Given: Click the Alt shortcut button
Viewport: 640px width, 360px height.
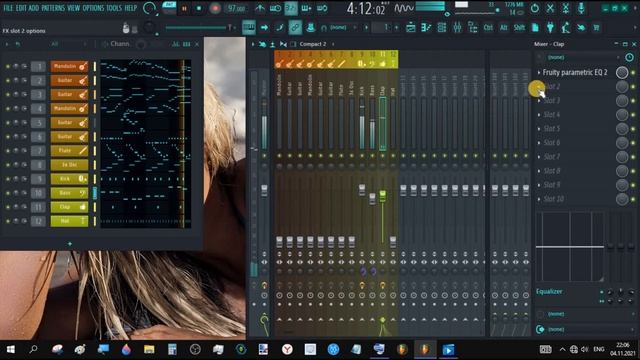Looking at the screenshot, I should 504,27.
